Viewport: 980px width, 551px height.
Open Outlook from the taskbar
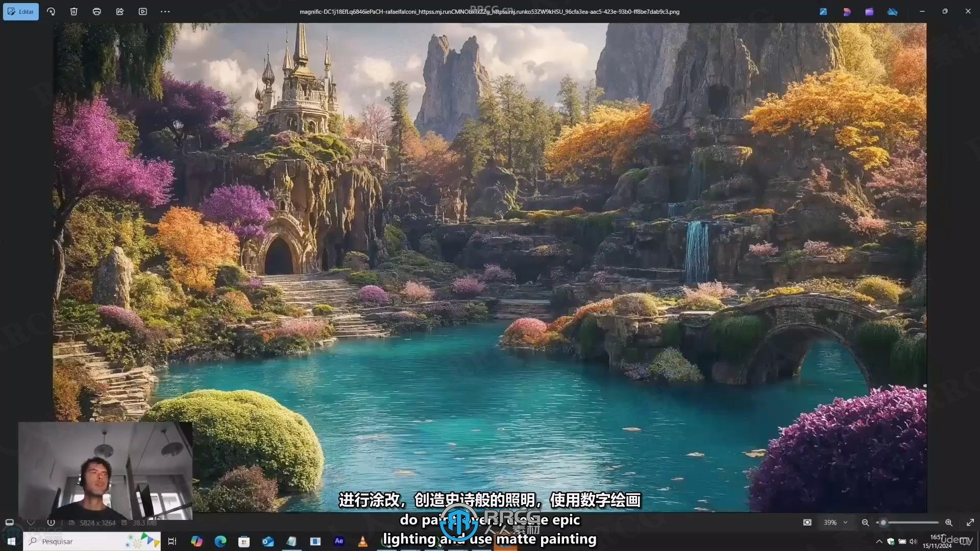pos(268,541)
